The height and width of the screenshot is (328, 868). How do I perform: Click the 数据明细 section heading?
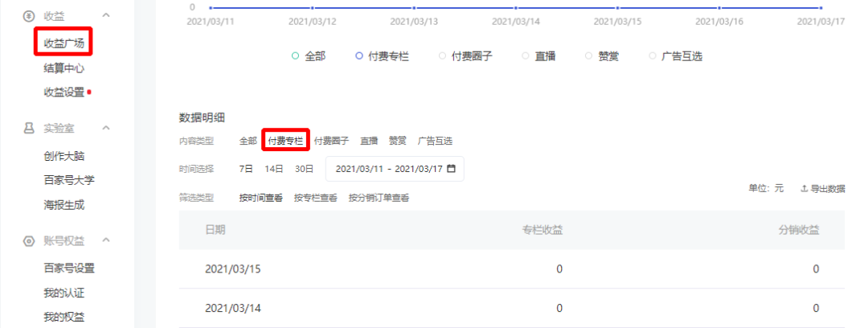202,117
